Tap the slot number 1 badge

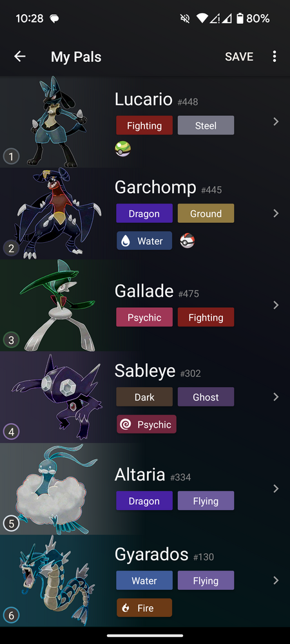tap(11, 156)
